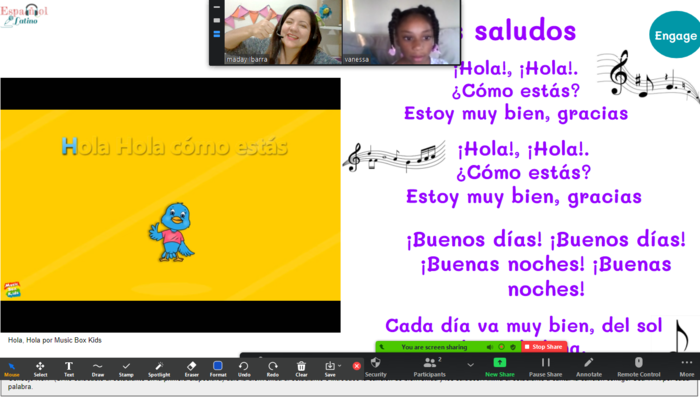The width and height of the screenshot is (700, 401).
Task: Close the annotation toolbar with red X
Action: click(x=356, y=366)
